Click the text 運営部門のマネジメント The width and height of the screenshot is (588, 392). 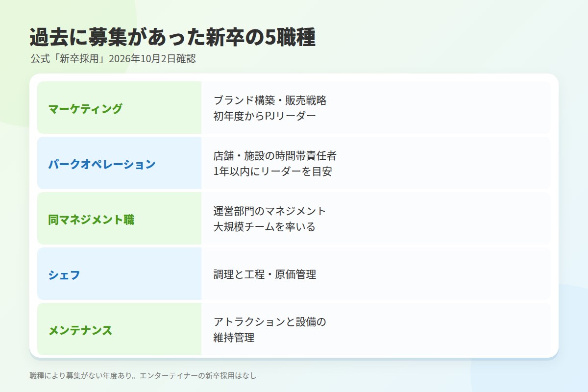click(270, 211)
